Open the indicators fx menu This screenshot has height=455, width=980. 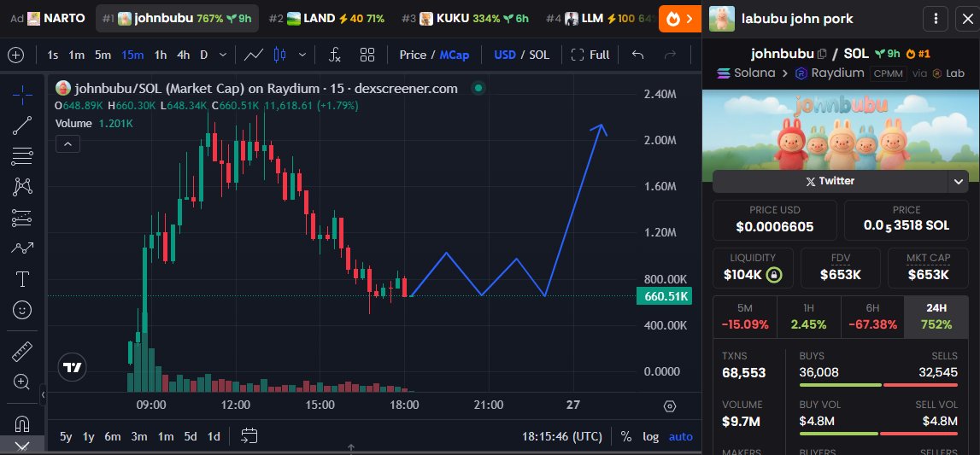click(x=335, y=55)
